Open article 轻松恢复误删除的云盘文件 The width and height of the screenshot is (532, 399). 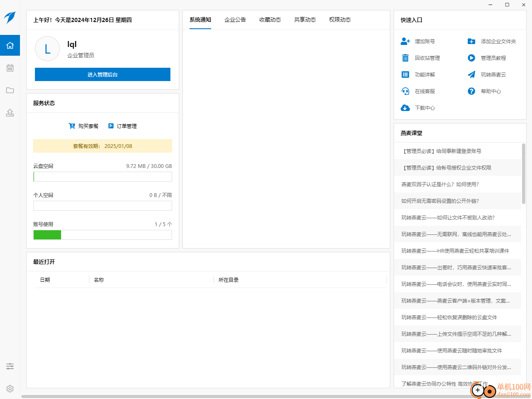(458, 317)
